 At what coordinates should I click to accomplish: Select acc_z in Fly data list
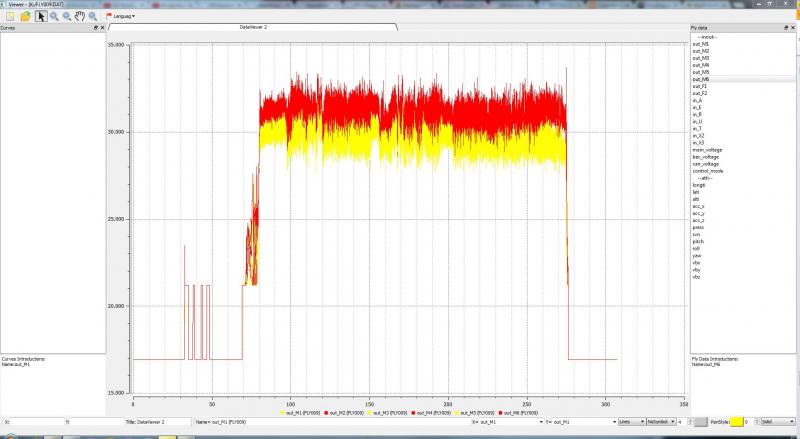[698, 221]
